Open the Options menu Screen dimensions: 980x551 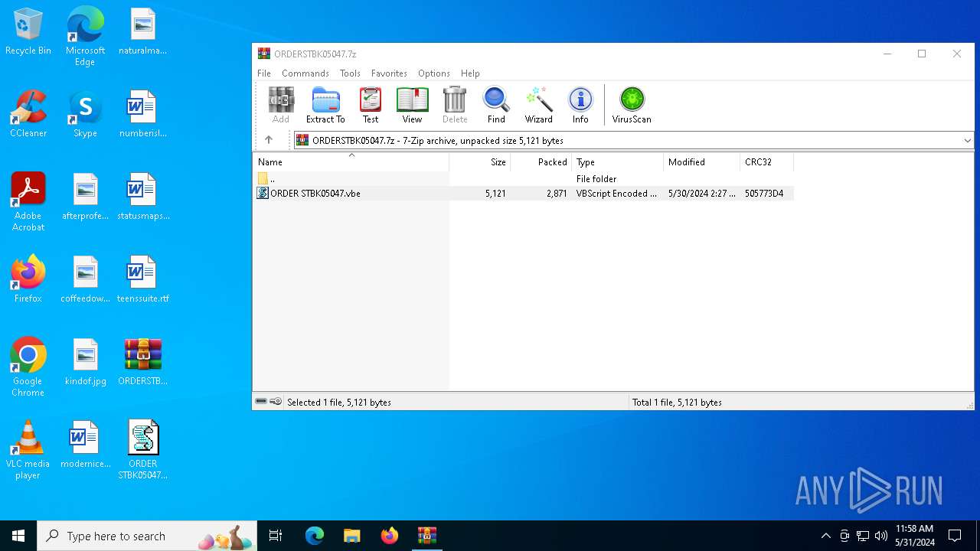[x=434, y=73]
